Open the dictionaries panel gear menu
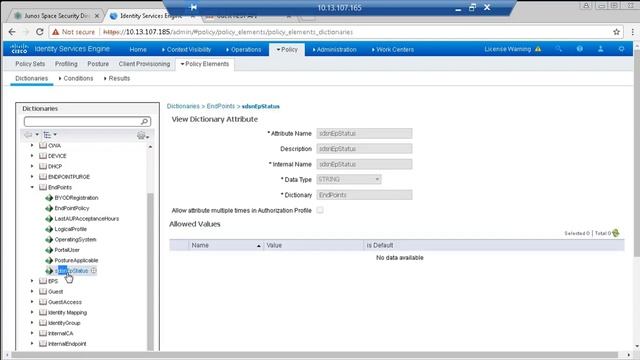This screenshot has width=640, height=360. coord(142,136)
